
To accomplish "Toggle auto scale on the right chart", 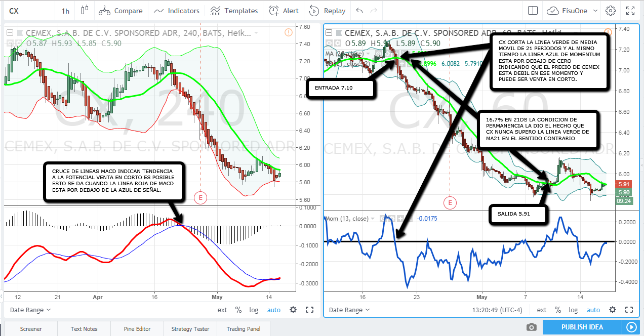I will 593,310.
